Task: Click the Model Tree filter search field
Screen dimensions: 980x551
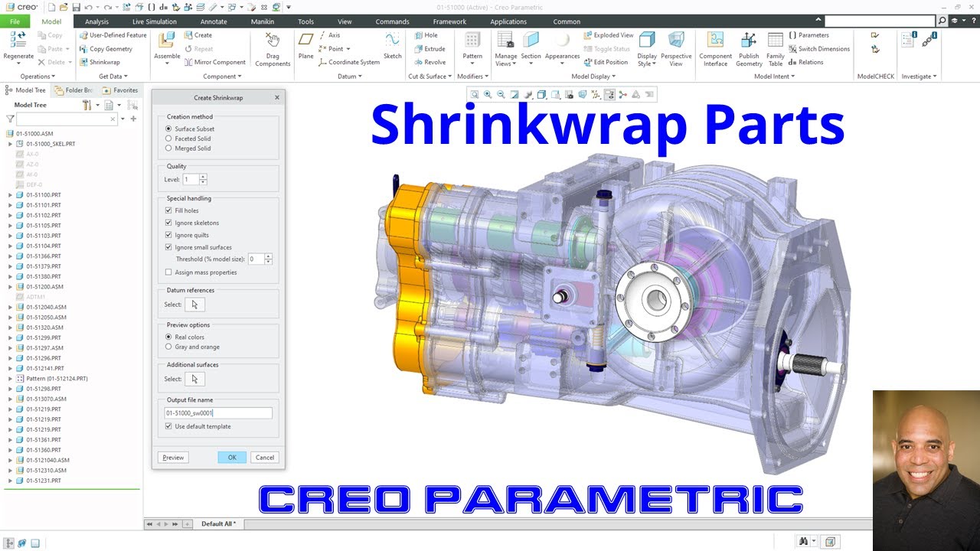Action: coord(67,119)
